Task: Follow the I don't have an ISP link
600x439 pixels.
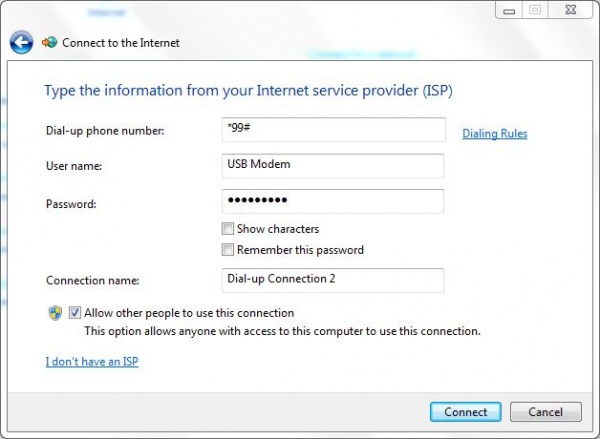Action: (92, 361)
